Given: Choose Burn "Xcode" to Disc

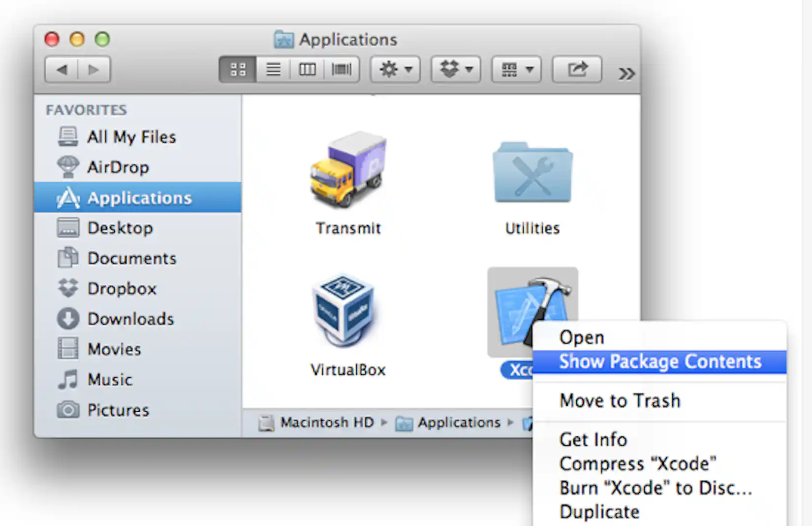Looking at the screenshot, I should pyautogui.click(x=659, y=488).
